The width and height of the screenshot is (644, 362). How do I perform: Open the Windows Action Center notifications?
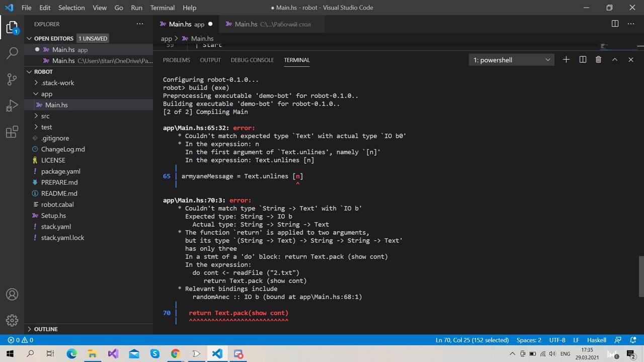pos(631,354)
